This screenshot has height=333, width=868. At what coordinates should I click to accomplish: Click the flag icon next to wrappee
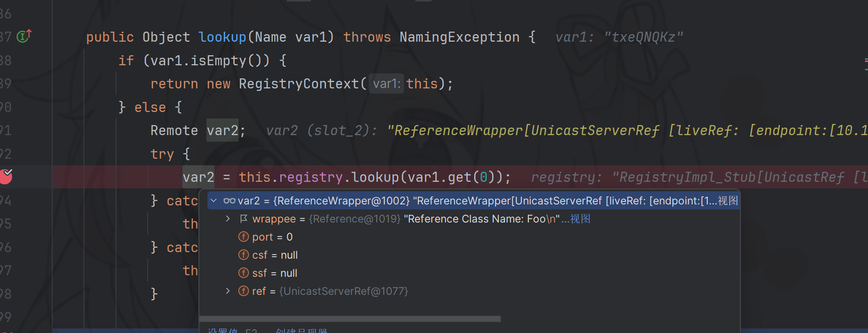(244, 219)
